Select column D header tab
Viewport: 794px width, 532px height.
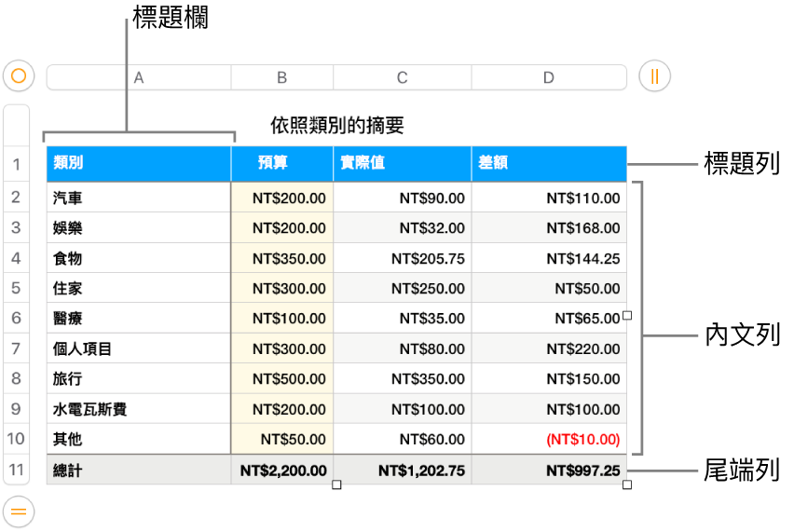coord(549,77)
